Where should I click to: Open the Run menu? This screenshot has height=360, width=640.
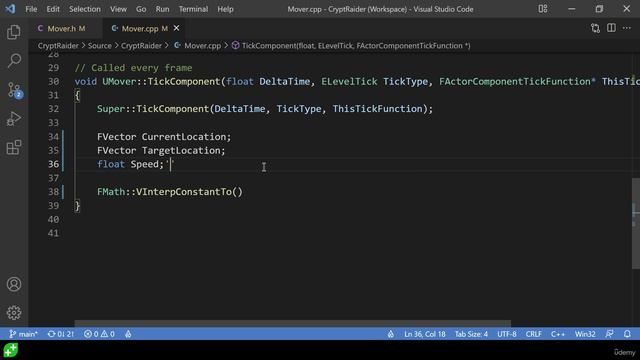click(162, 9)
